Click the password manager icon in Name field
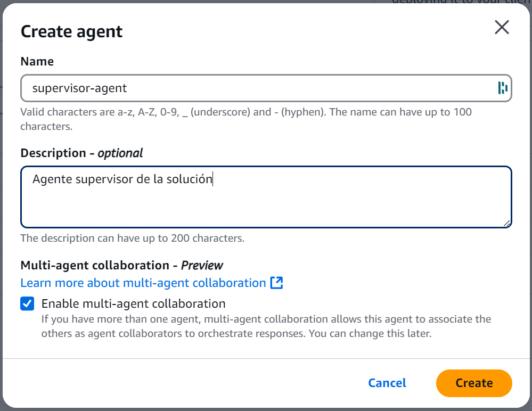The height and width of the screenshot is (411, 532). tap(502, 88)
